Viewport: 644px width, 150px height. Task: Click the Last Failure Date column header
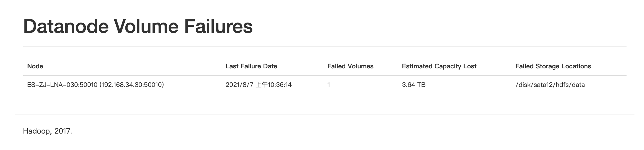pyautogui.click(x=251, y=66)
